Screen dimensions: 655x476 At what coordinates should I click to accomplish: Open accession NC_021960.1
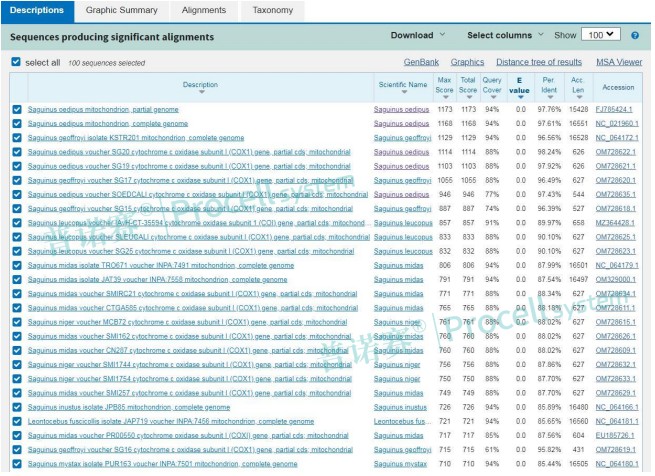pos(617,124)
